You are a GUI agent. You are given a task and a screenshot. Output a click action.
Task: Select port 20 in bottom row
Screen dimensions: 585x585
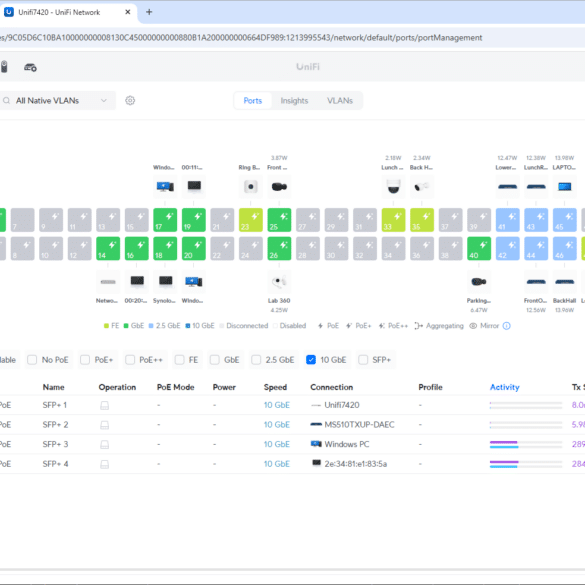point(194,248)
